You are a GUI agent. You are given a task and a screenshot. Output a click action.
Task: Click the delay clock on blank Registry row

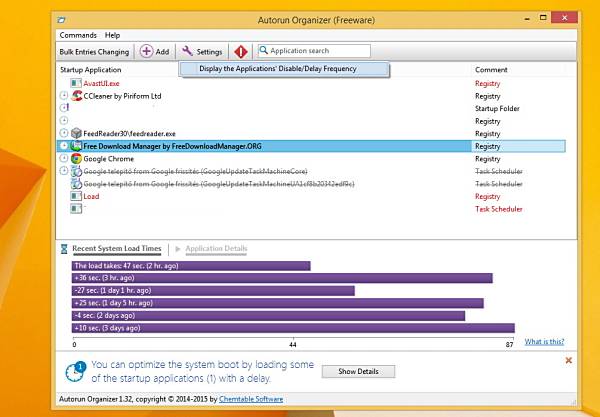click(x=64, y=120)
